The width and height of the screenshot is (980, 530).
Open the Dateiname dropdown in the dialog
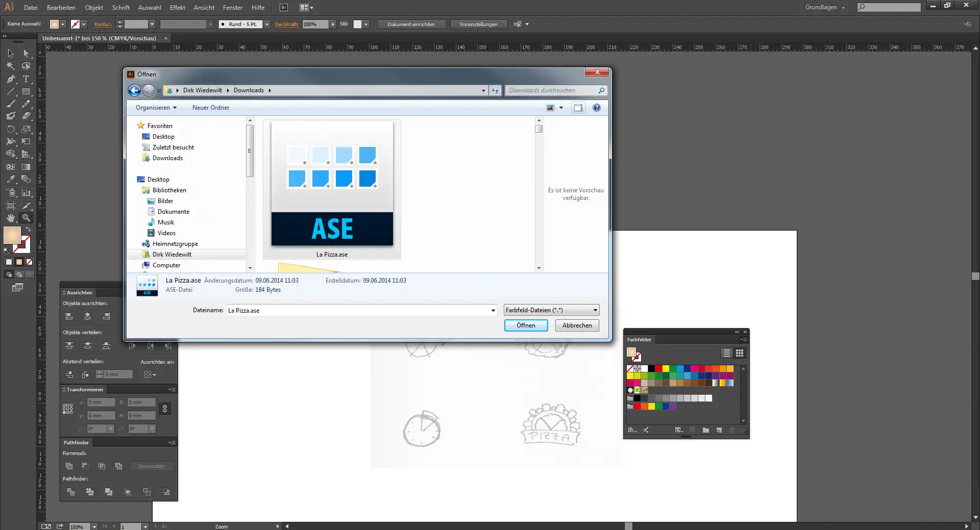point(492,310)
